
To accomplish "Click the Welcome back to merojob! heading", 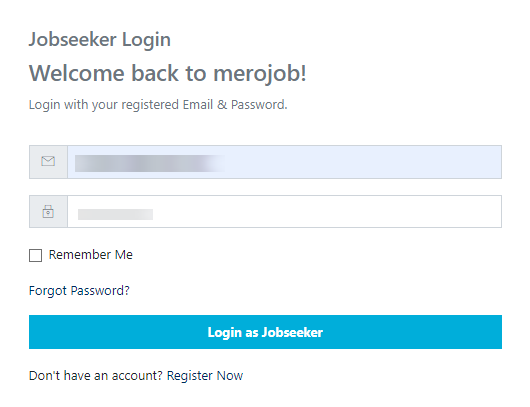I will pyautogui.click(x=168, y=73).
